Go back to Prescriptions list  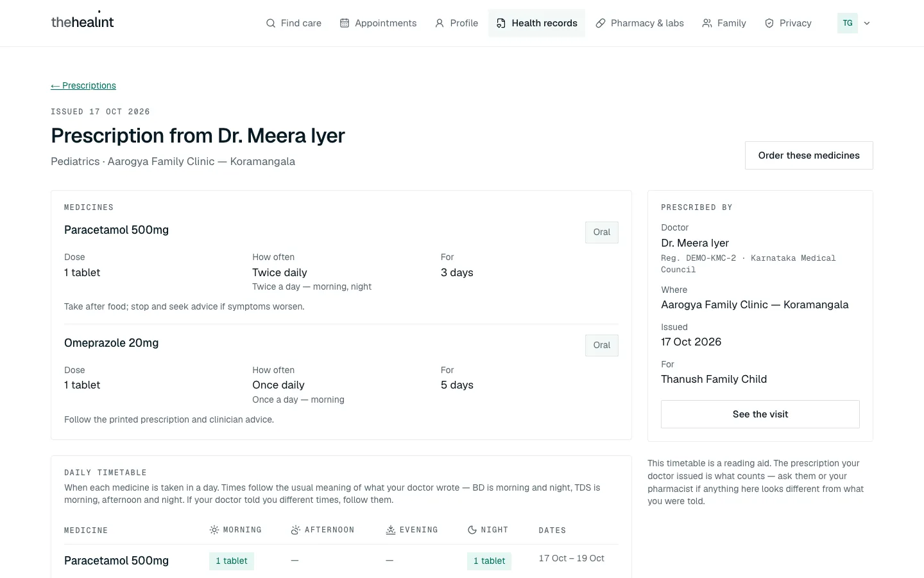point(83,85)
